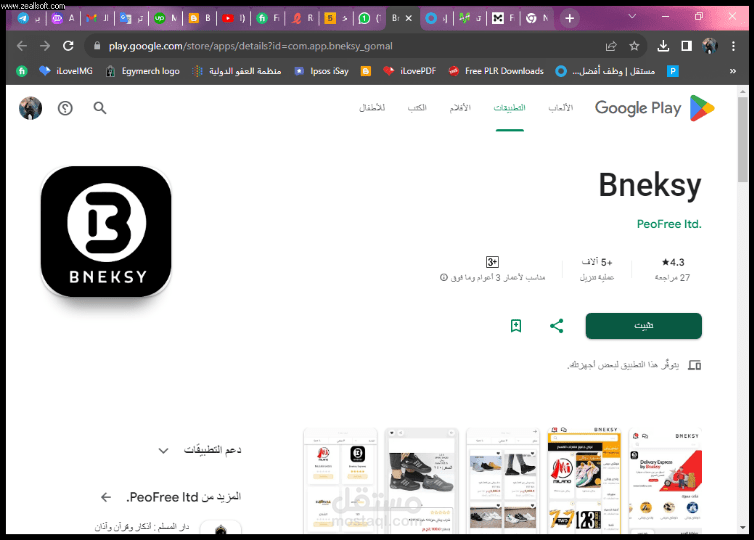Toggle the browser side panel
Viewport: 754px width, 540px height.
(x=686, y=46)
